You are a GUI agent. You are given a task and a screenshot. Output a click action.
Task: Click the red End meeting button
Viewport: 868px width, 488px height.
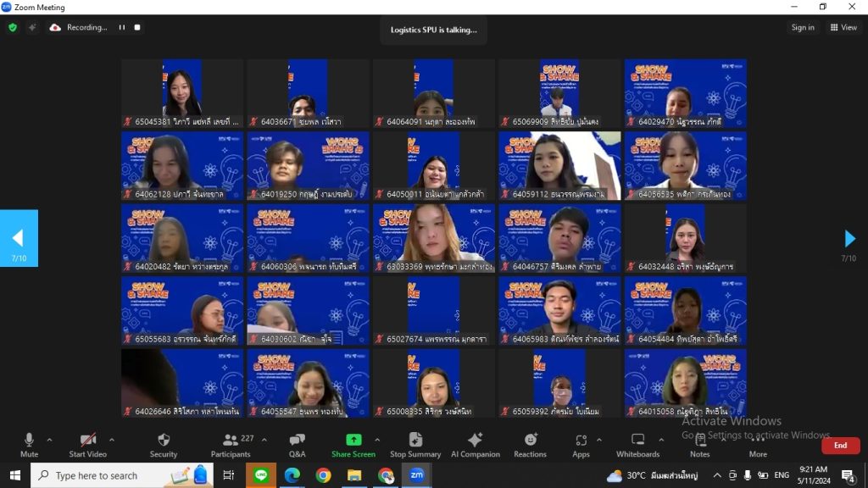pyautogui.click(x=840, y=446)
